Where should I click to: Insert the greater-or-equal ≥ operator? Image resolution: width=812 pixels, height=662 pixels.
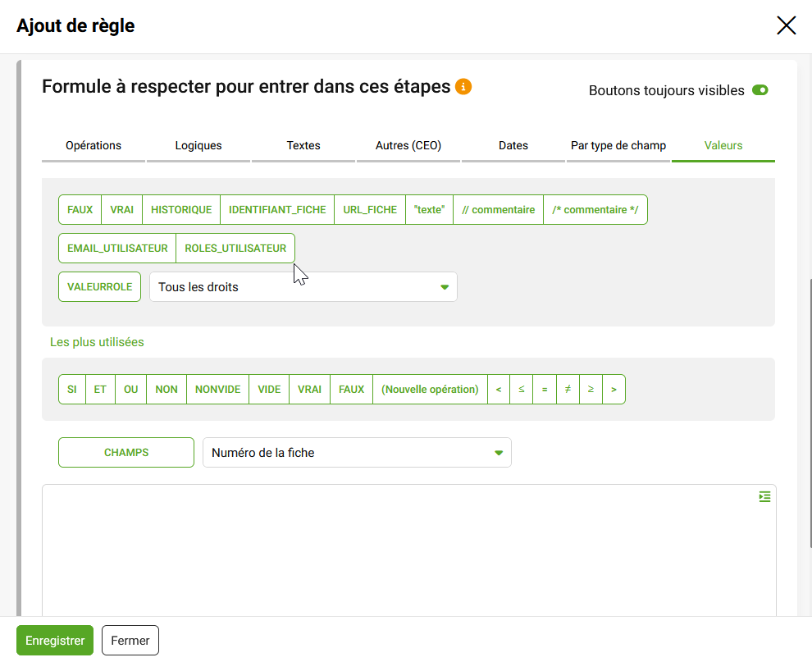click(x=591, y=390)
